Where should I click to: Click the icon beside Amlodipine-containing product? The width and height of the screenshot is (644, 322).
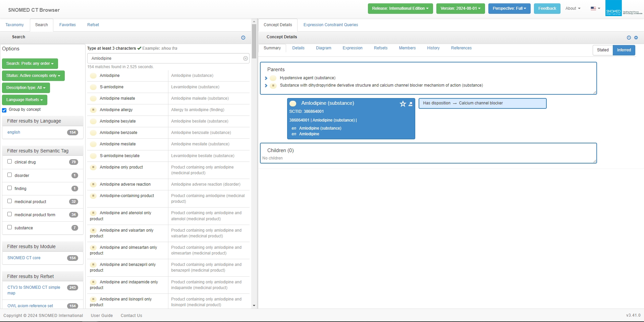(93, 196)
